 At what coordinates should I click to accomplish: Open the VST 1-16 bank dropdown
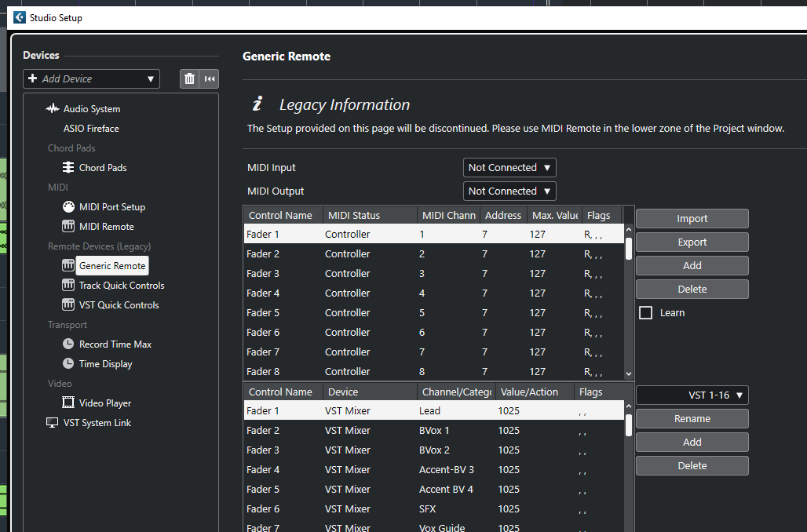click(x=692, y=395)
